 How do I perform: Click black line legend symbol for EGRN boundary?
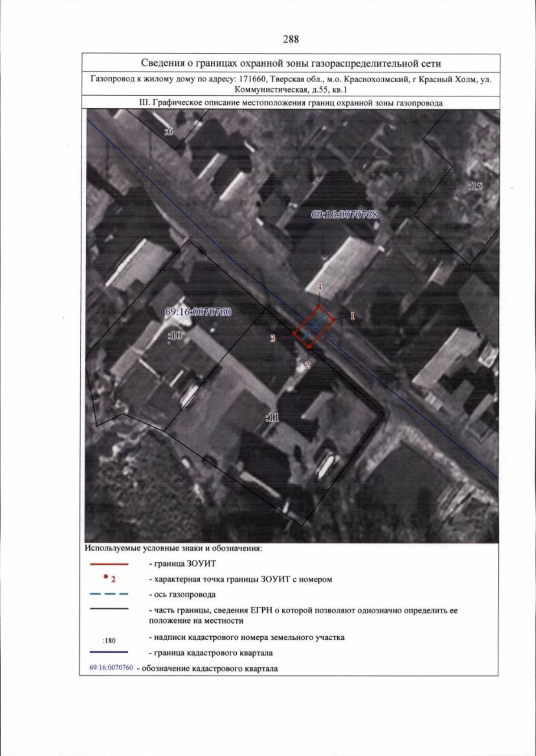(x=109, y=609)
